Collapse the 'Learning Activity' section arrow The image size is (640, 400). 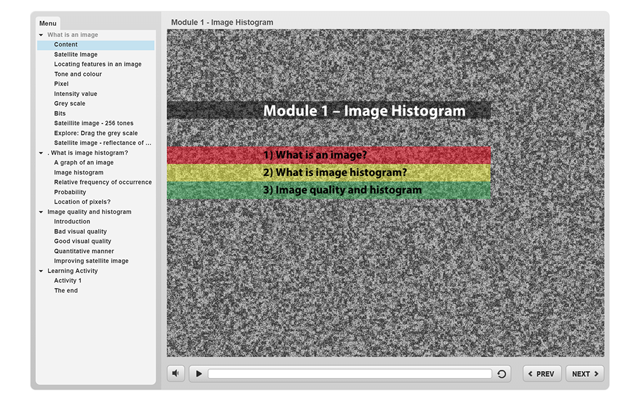(41, 271)
